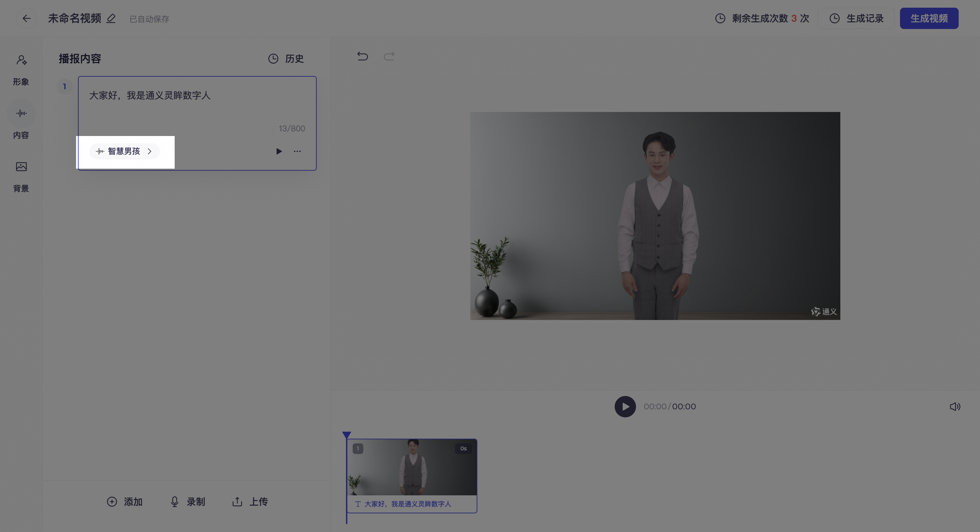Click the 生成视频 button
Image resolution: width=980 pixels, height=532 pixels.
[929, 18]
